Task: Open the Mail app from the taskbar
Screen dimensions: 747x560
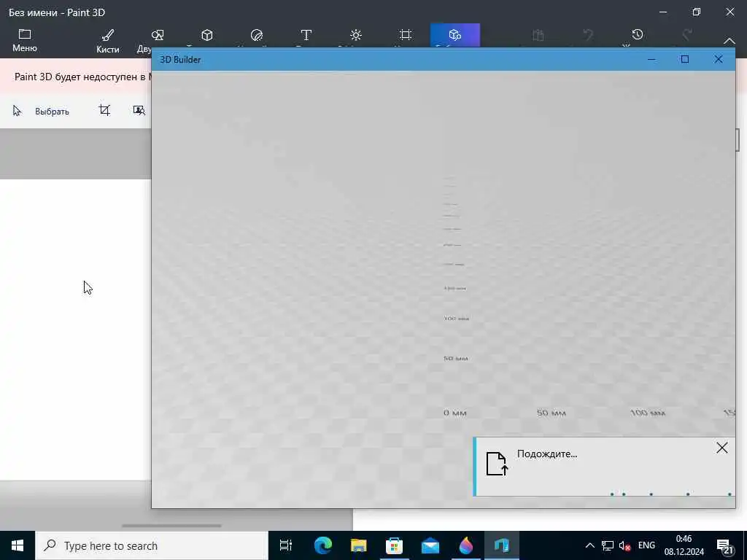Action: 430,545
